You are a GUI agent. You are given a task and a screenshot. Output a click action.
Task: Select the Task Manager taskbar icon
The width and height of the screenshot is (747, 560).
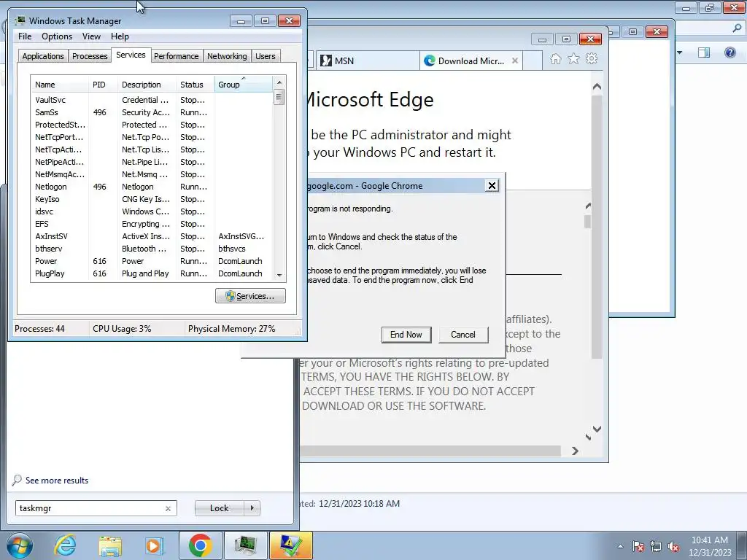click(245, 545)
